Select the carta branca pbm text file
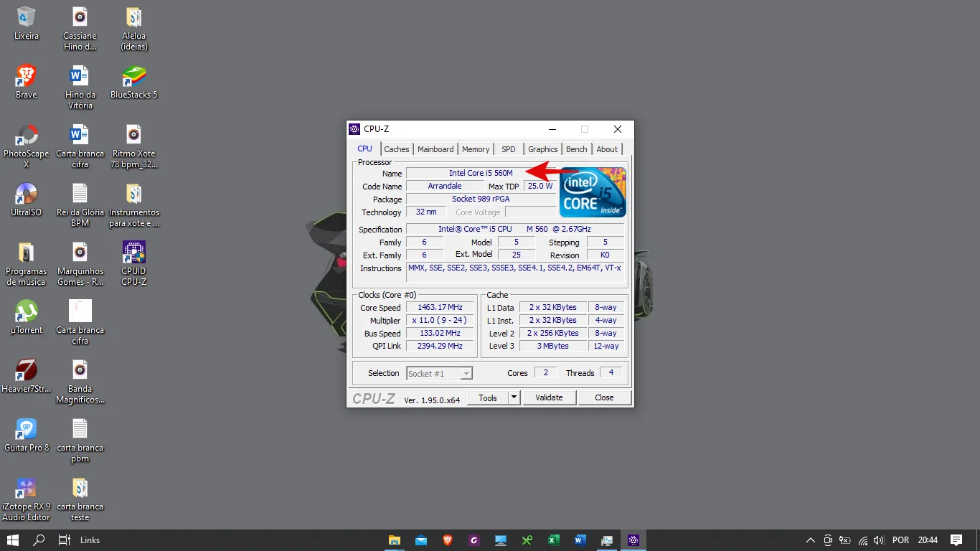The height and width of the screenshot is (551, 980). (x=80, y=440)
